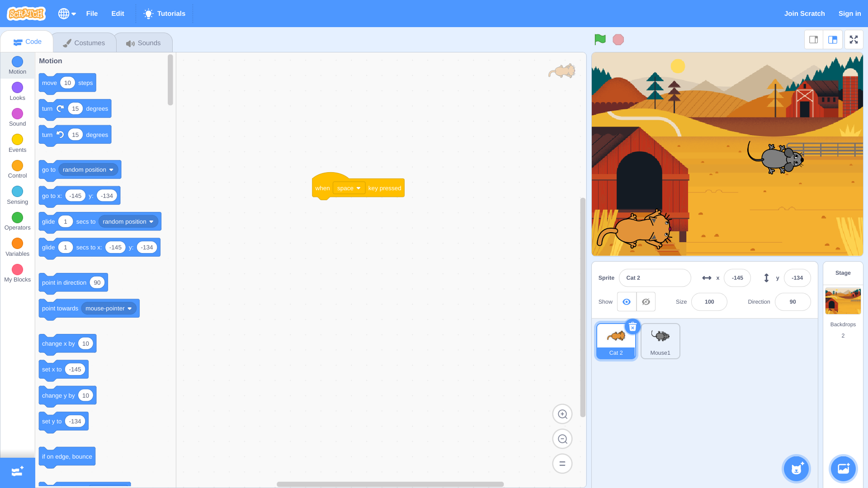Select the Sensing category
This screenshot has width=868, height=488.
(x=18, y=196)
